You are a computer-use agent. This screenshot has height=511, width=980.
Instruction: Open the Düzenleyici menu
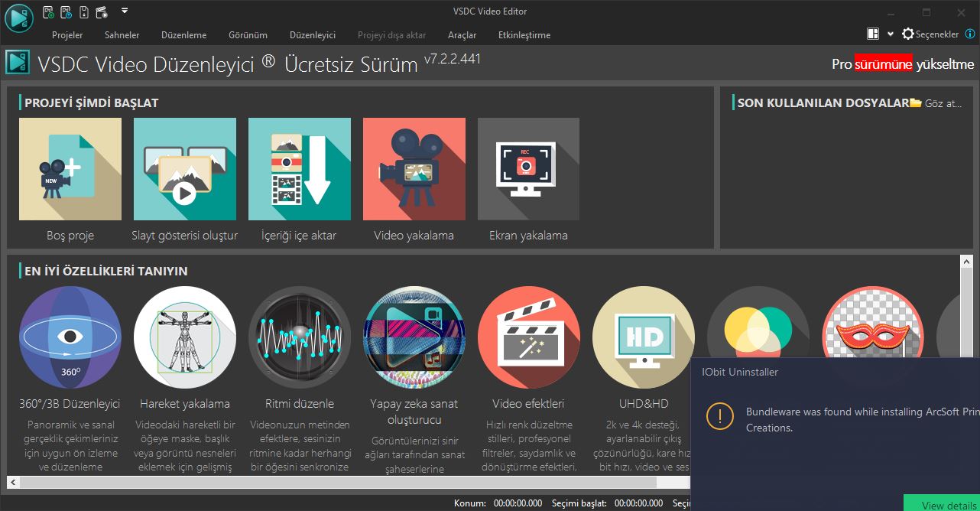coord(313,35)
